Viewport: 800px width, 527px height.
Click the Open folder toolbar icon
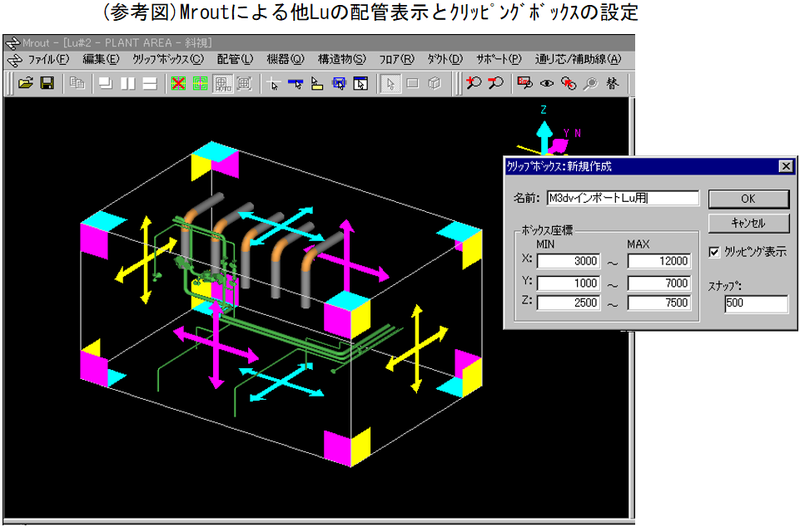coord(26,84)
